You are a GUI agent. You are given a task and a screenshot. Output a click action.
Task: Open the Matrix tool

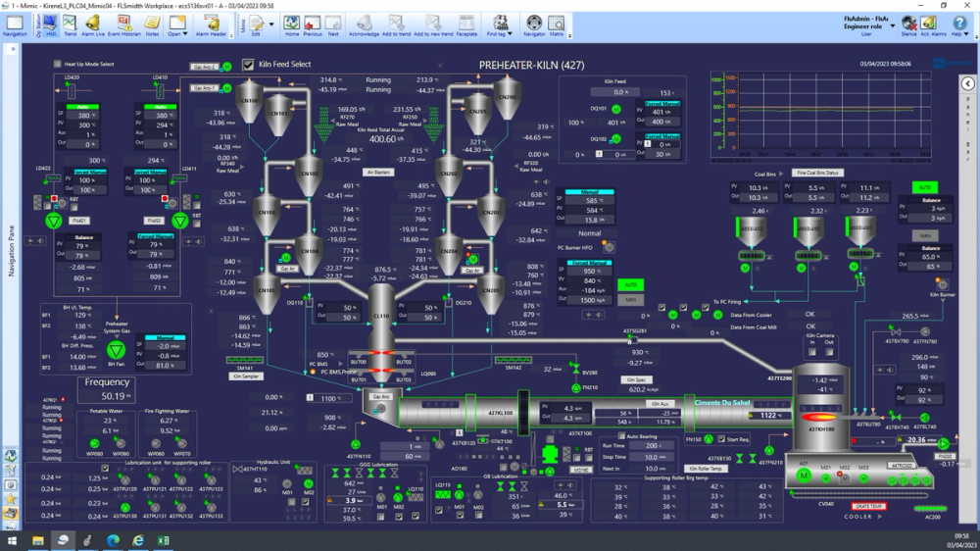click(556, 25)
